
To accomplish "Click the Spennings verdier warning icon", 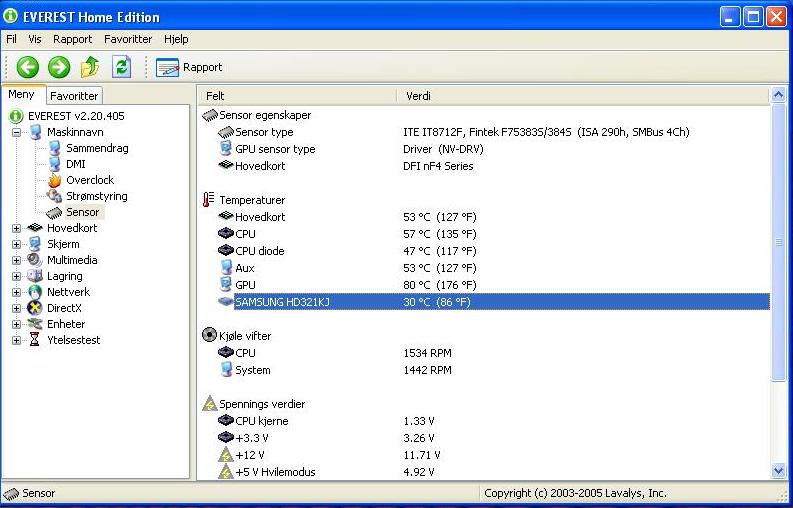I will point(209,404).
